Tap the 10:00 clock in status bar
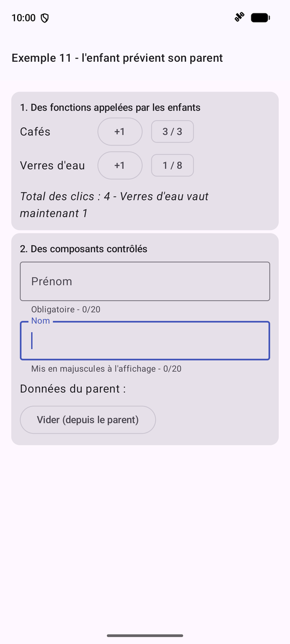 [x=23, y=18]
